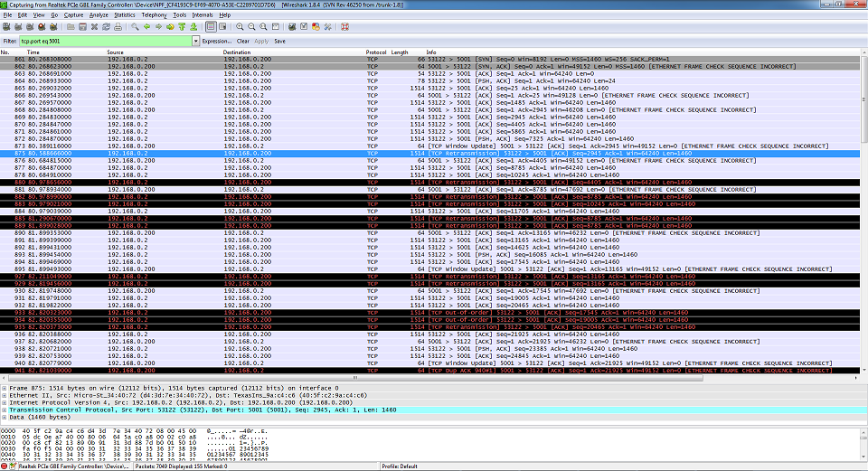This screenshot has width=868, height=471.
Task: Open the Tools menu
Action: point(180,15)
